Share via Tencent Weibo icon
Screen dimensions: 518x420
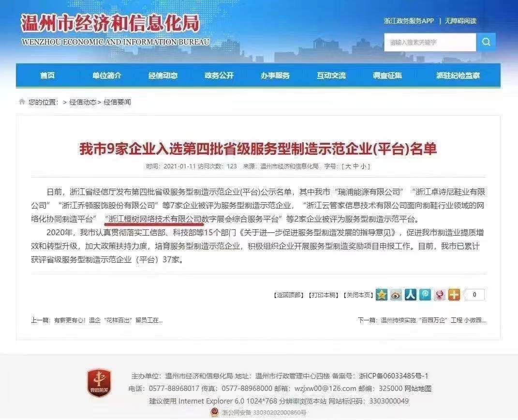click(425, 294)
